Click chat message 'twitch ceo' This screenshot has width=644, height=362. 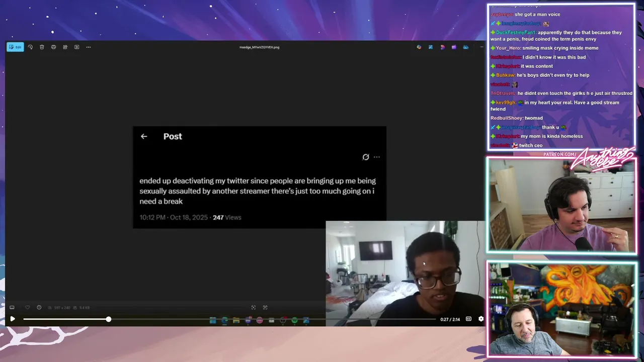coord(531,145)
